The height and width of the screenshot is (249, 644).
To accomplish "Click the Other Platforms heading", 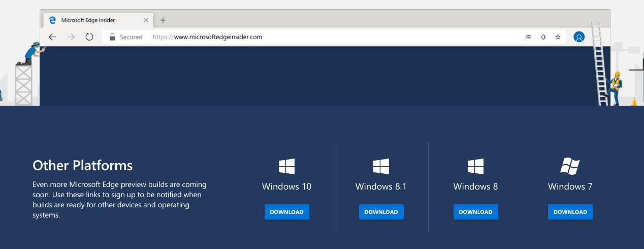I will [x=83, y=165].
